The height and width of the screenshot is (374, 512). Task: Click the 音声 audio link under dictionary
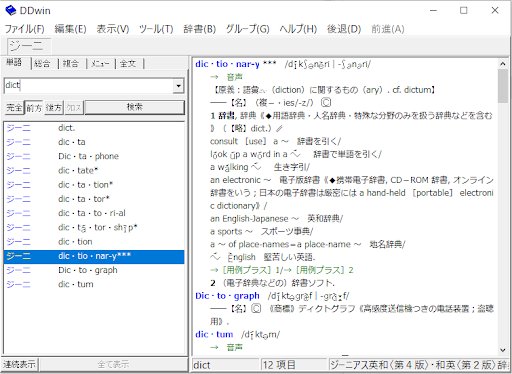pyautogui.click(x=235, y=77)
